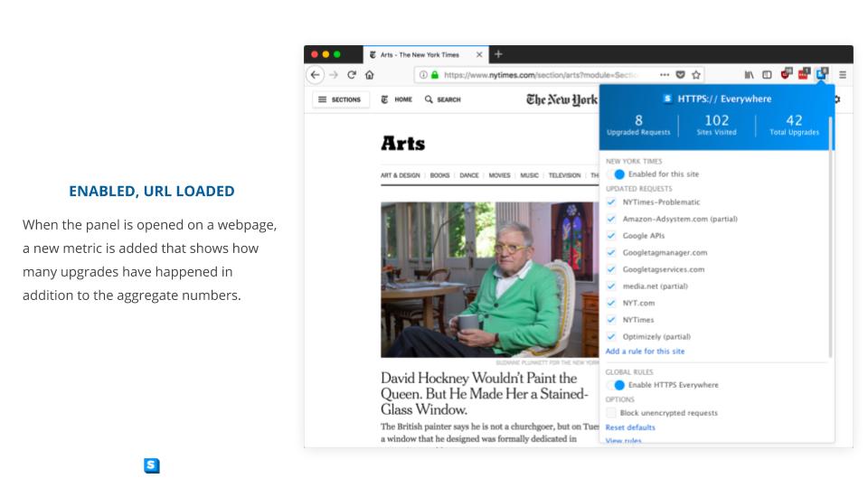
Task: Uncheck the NYTimes-Problematic rule
Action: 611,202
